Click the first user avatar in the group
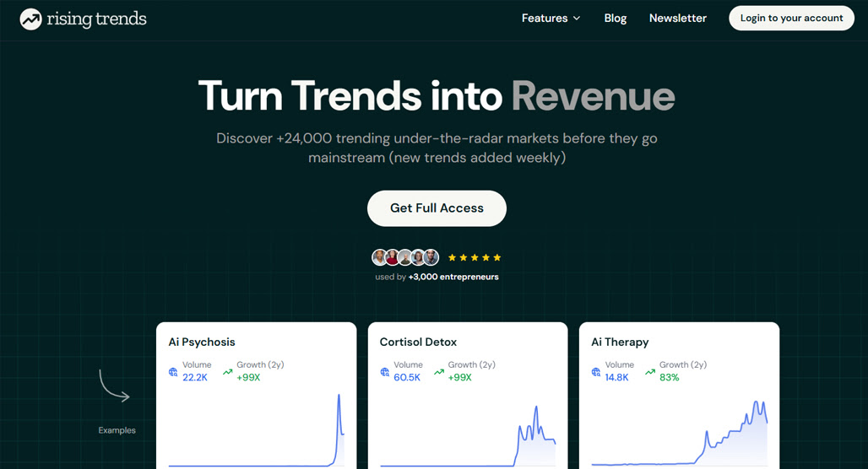868x469 pixels. pos(380,257)
